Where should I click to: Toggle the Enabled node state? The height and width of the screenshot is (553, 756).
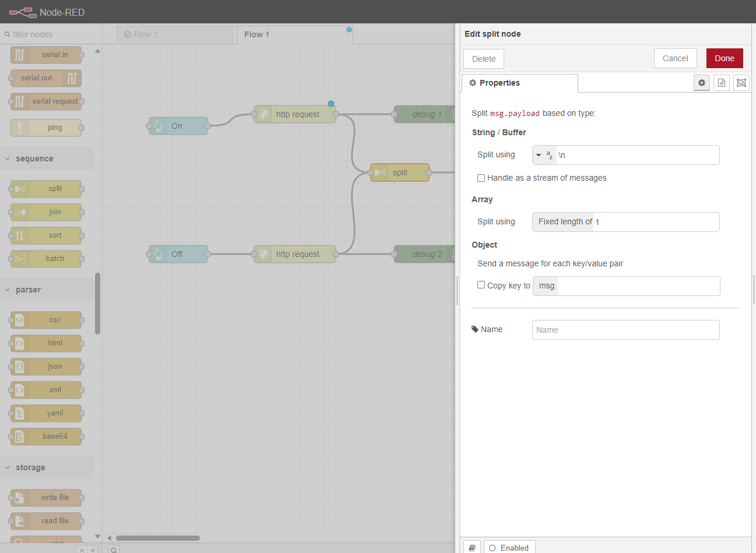pos(509,547)
